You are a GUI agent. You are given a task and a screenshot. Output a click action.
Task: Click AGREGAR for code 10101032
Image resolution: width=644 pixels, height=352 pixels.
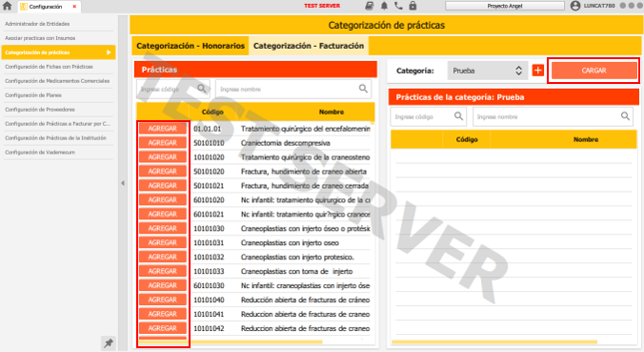(x=163, y=257)
